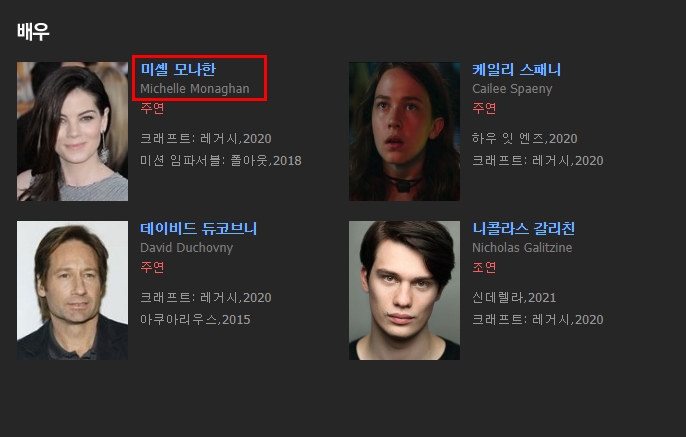
Task: View Cailee Spaeny's photo thumbnail
Action: point(404,131)
